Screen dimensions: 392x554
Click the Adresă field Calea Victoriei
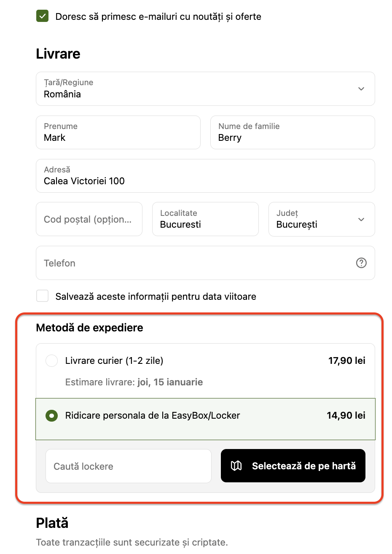click(x=205, y=176)
